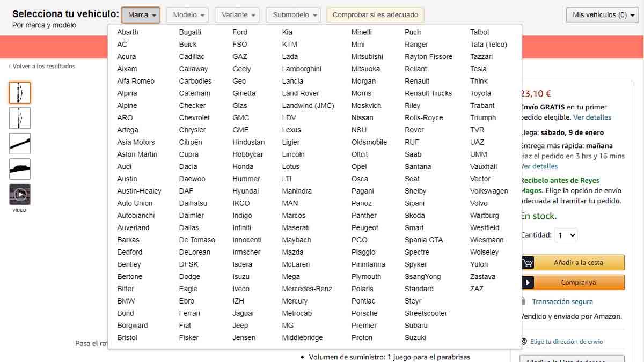
Task: Open Elige tu dirección de envío link
Action: coord(566,342)
